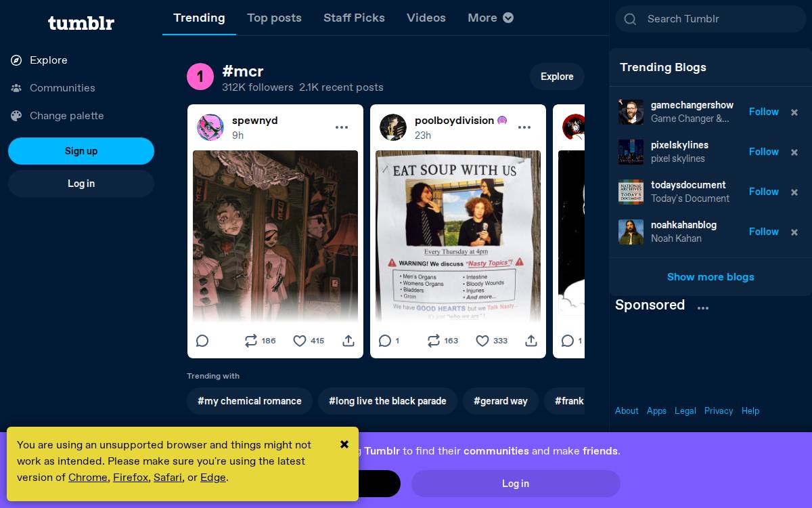Open the Legal footer link

pos(685,410)
